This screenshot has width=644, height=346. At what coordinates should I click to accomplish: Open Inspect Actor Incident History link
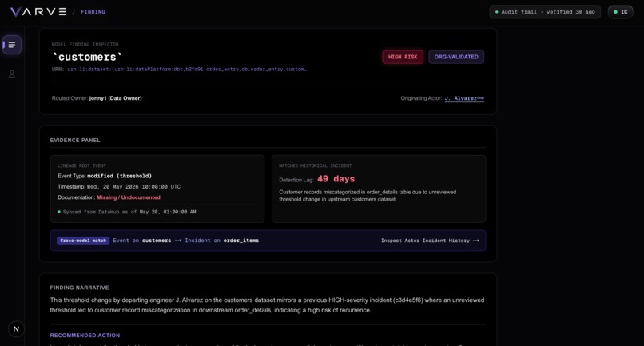pos(430,241)
